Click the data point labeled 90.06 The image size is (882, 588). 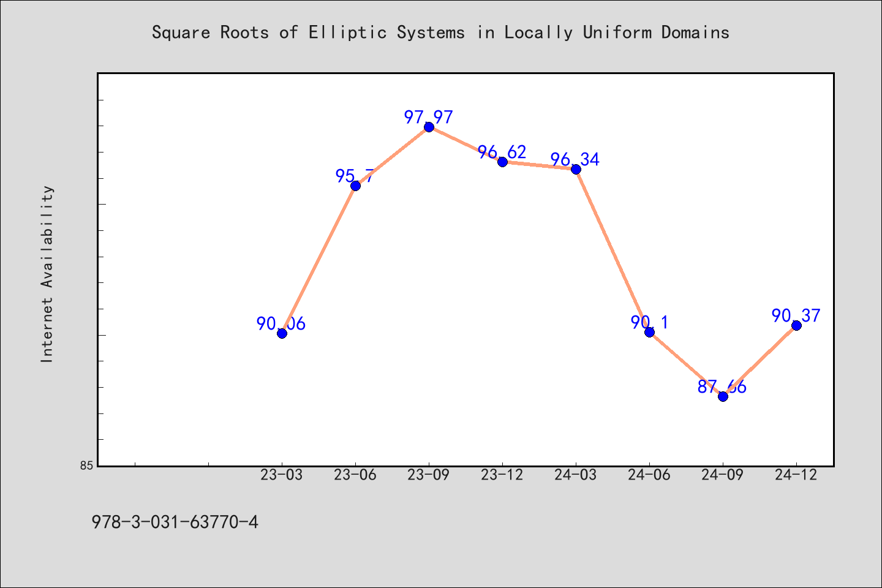tap(282, 333)
